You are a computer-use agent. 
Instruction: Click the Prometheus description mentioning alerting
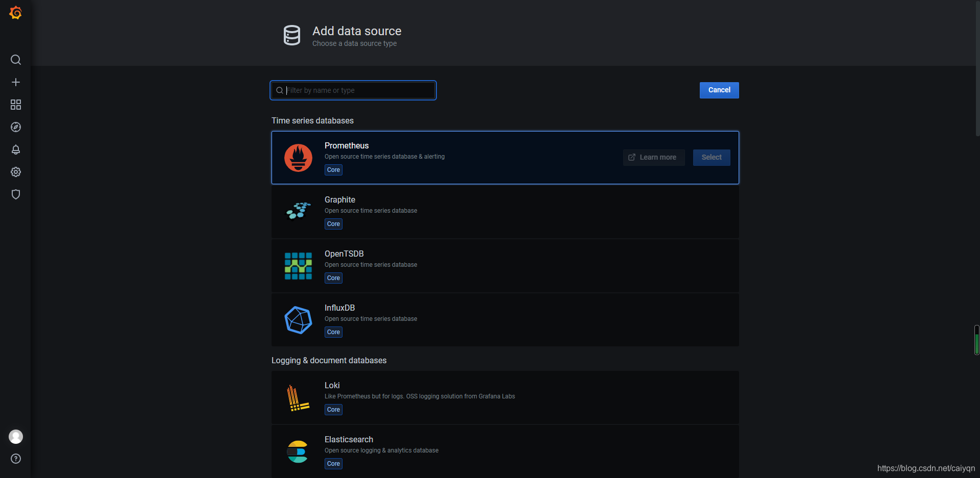(384, 157)
